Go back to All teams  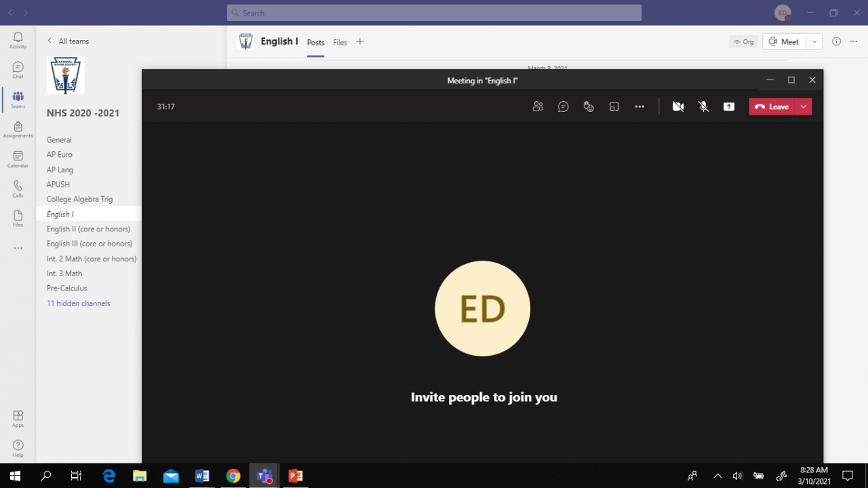tap(68, 41)
